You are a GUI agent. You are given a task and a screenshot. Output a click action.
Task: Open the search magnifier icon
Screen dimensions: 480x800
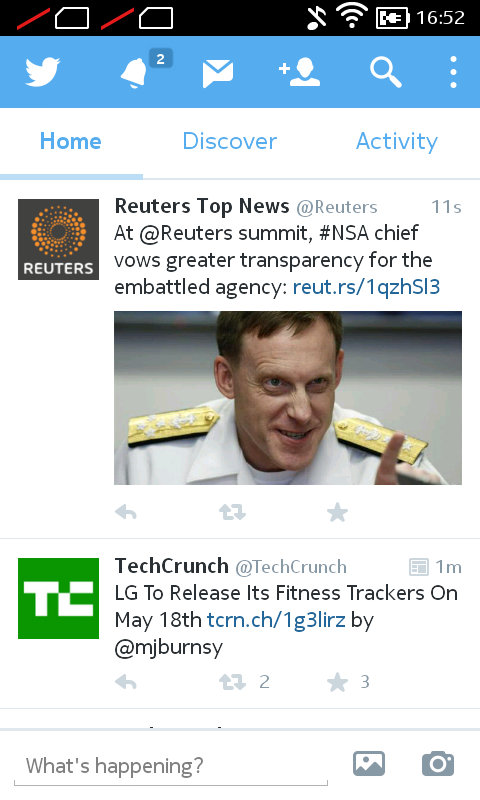pos(386,72)
